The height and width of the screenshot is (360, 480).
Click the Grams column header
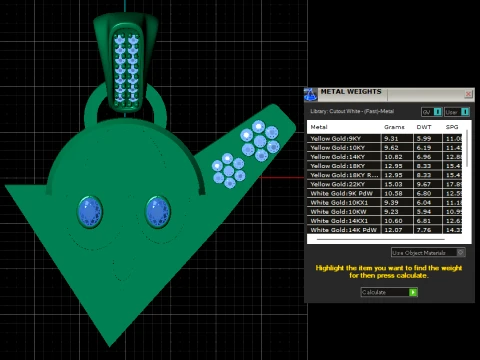tap(394, 127)
